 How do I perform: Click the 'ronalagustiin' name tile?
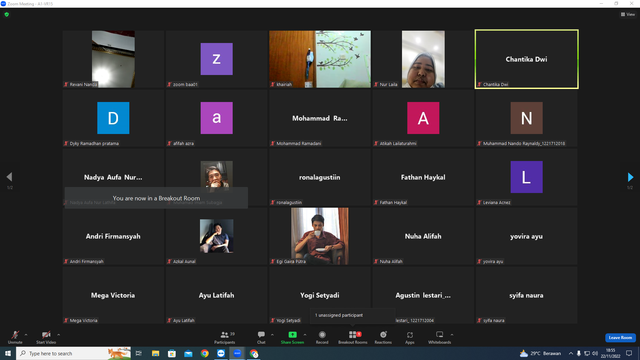tap(320, 177)
